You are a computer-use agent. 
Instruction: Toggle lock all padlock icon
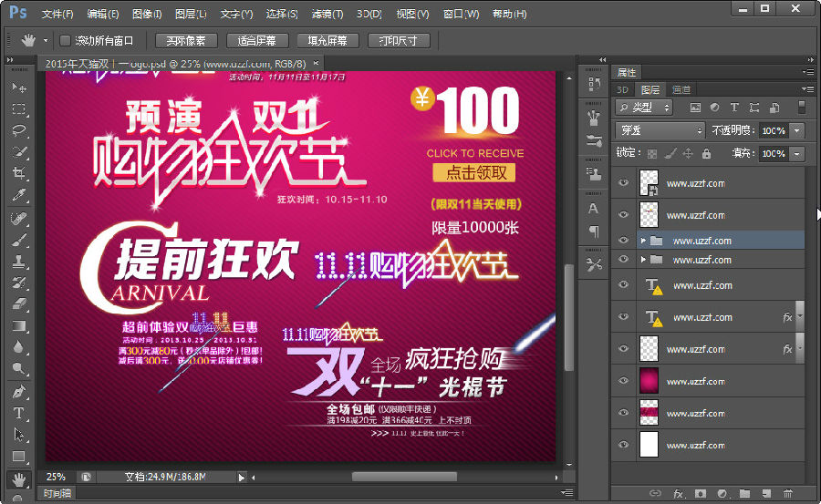[x=706, y=153]
